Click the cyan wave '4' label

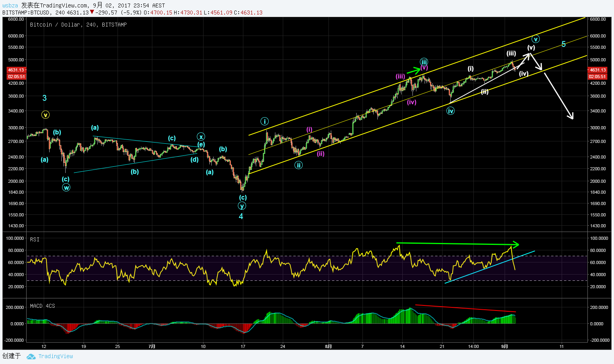click(241, 216)
